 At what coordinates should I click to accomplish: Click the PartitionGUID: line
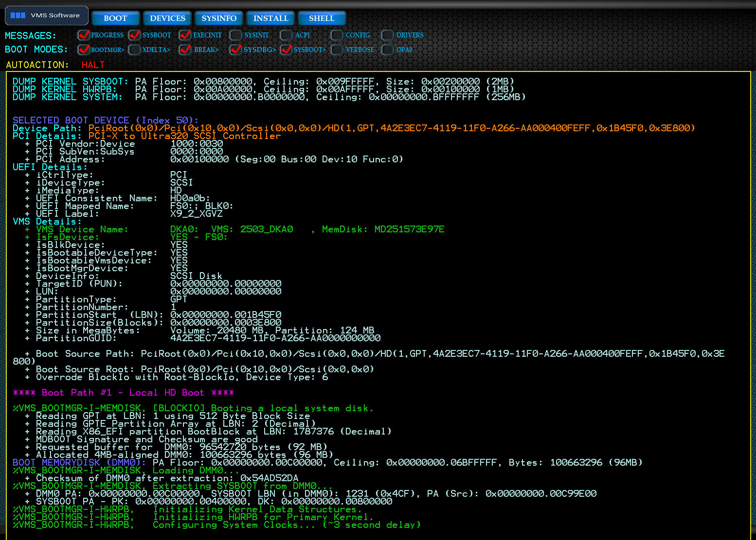click(202, 338)
